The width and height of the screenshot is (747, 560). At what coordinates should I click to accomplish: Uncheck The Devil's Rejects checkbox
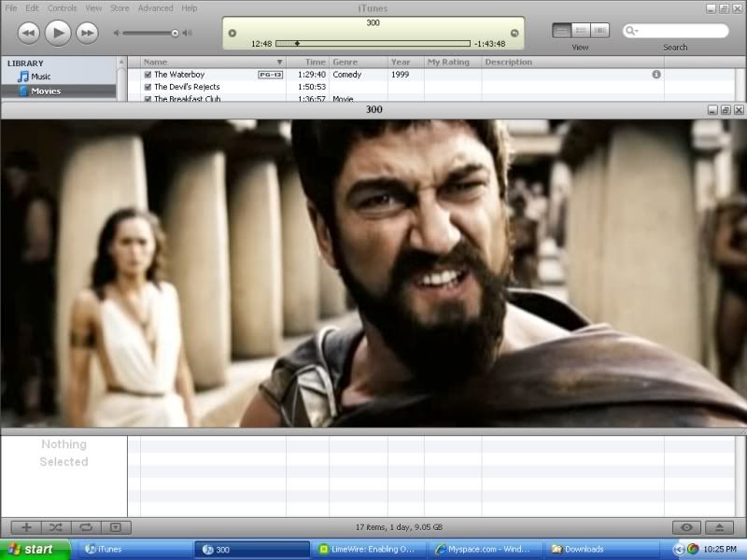(148, 87)
